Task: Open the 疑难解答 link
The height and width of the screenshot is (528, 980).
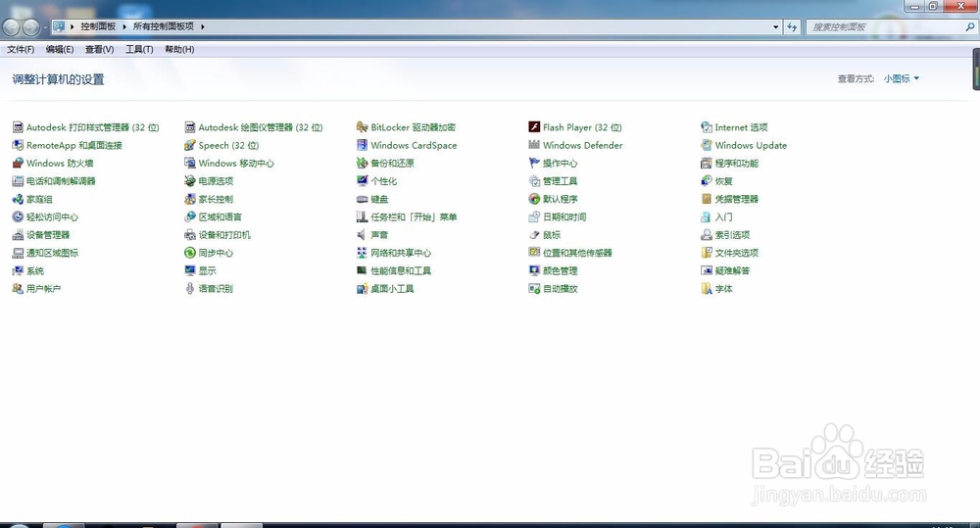Action: [x=732, y=270]
